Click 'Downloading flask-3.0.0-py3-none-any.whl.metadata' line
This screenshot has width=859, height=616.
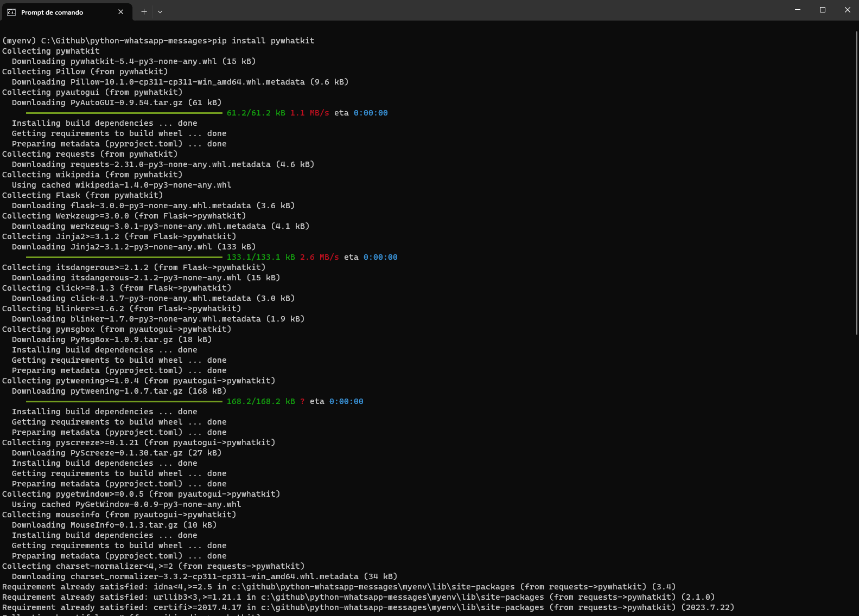click(x=153, y=206)
